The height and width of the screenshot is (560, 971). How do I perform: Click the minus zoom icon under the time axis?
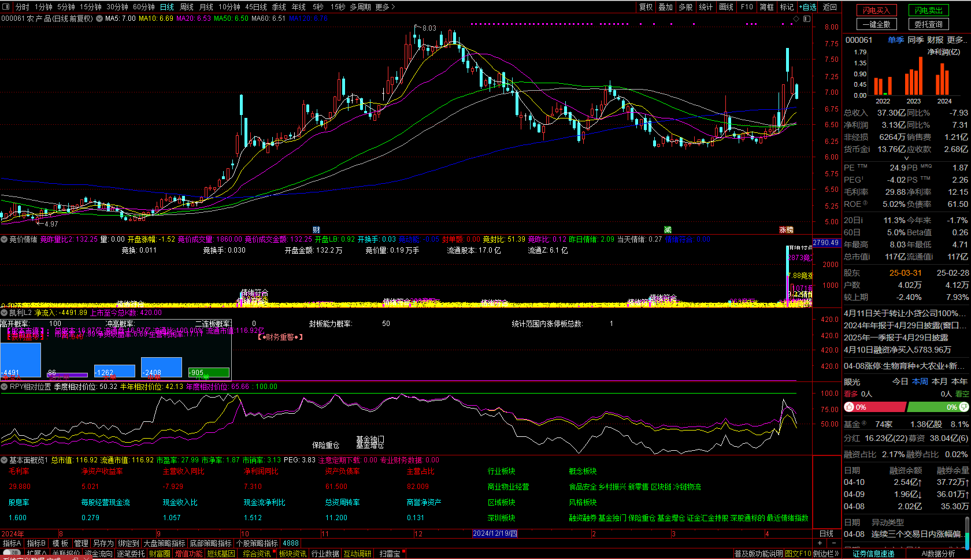833,543
